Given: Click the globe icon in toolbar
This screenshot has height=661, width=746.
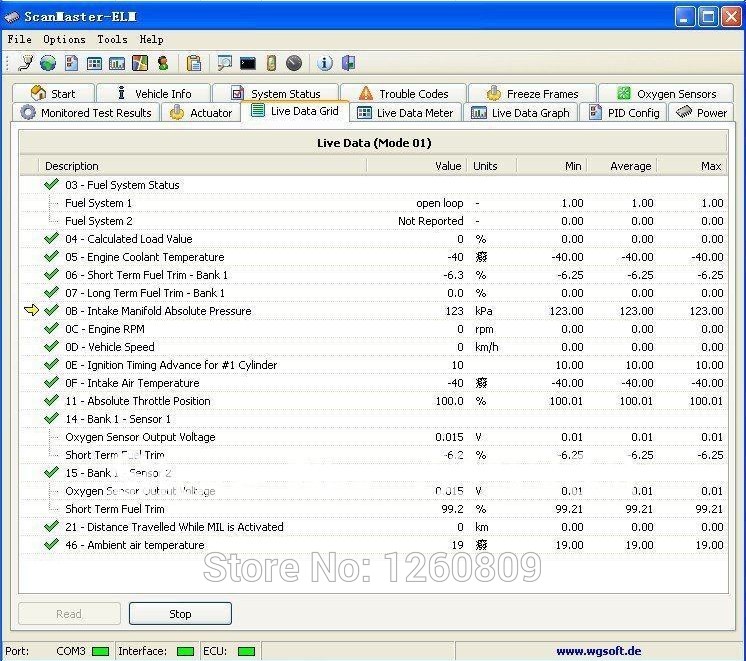Looking at the screenshot, I should [48, 64].
